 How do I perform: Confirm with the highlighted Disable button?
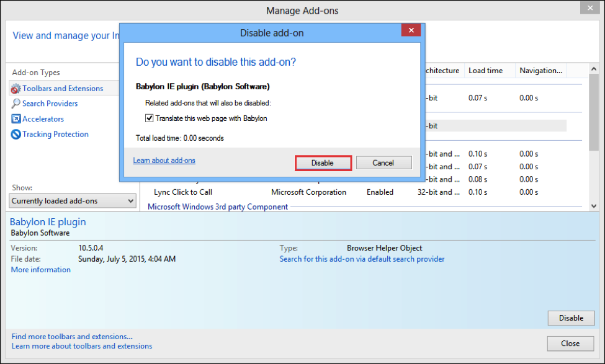(x=323, y=162)
